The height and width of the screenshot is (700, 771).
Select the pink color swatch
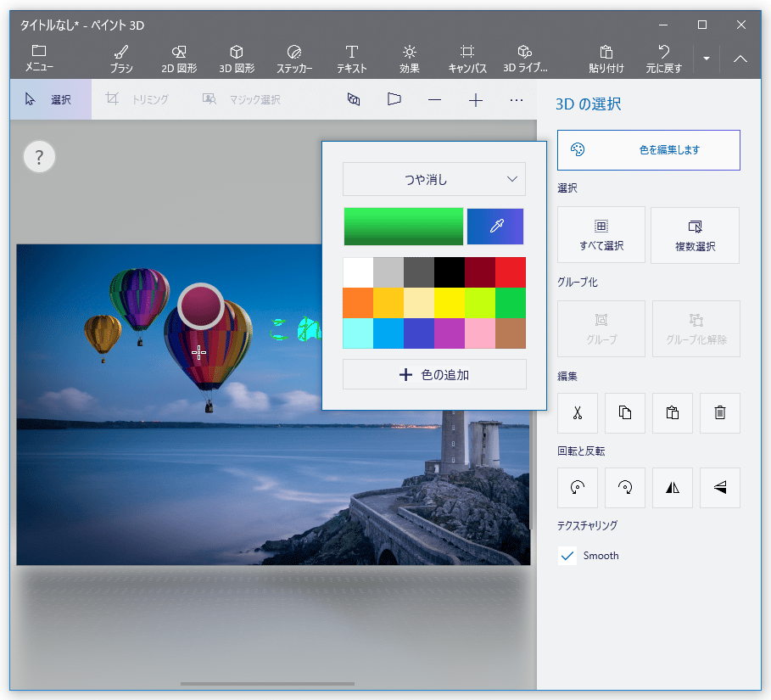coord(480,333)
